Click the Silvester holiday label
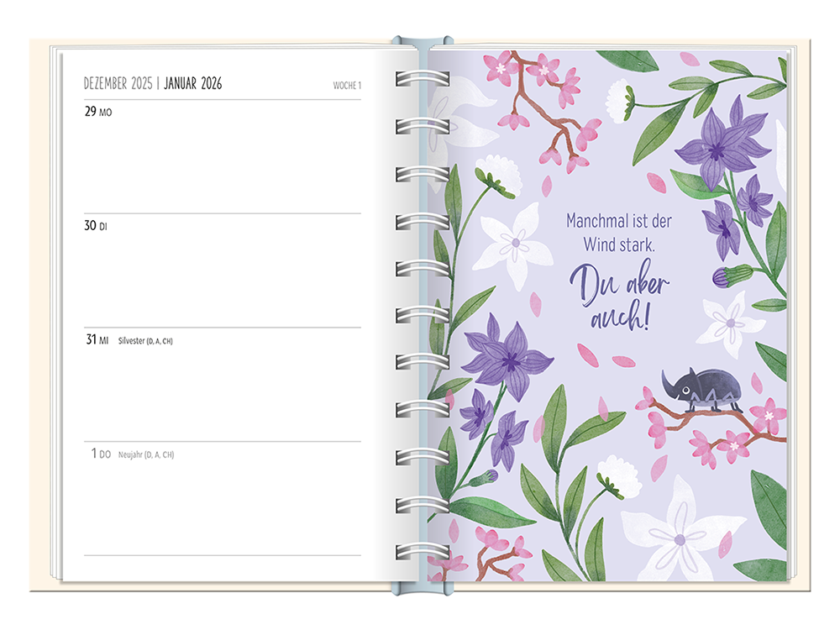The image size is (840, 630). point(146,341)
